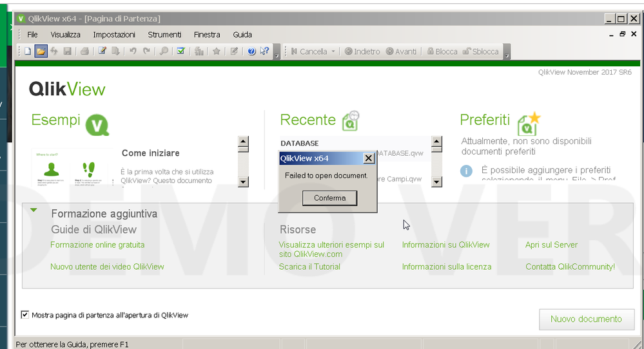Viewport: 644px width, 349px height.
Task: Click the Esempi green Qlik icon
Action: click(x=97, y=125)
